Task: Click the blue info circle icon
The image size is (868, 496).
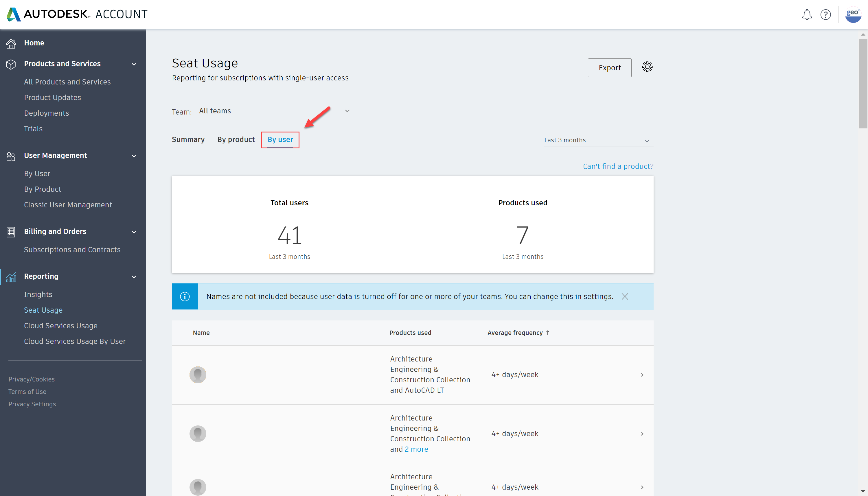Action: [x=185, y=297]
